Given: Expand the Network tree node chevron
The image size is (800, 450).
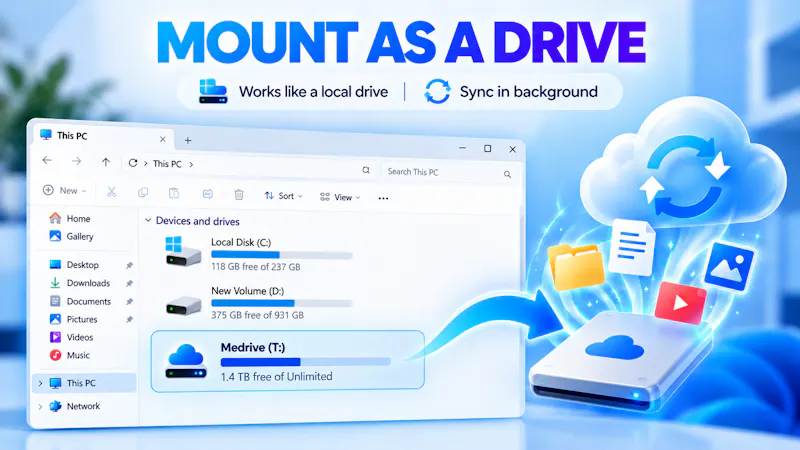Looking at the screenshot, I should pyautogui.click(x=40, y=407).
